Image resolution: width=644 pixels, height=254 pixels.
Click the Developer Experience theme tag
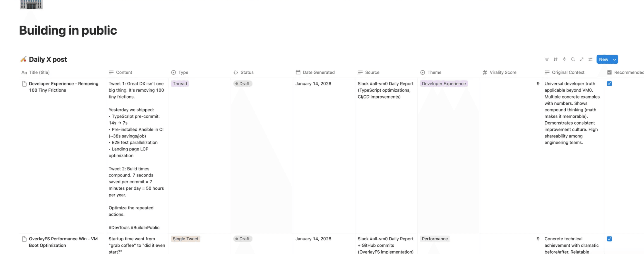[443, 84]
